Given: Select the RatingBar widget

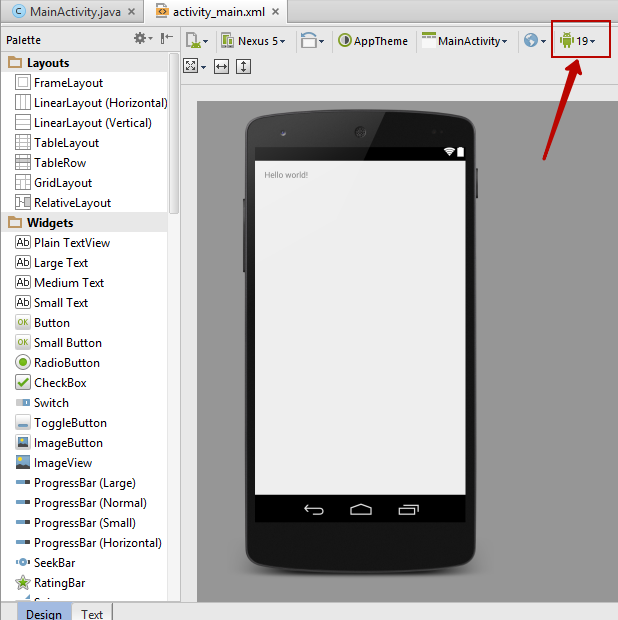Looking at the screenshot, I should (85, 583).
